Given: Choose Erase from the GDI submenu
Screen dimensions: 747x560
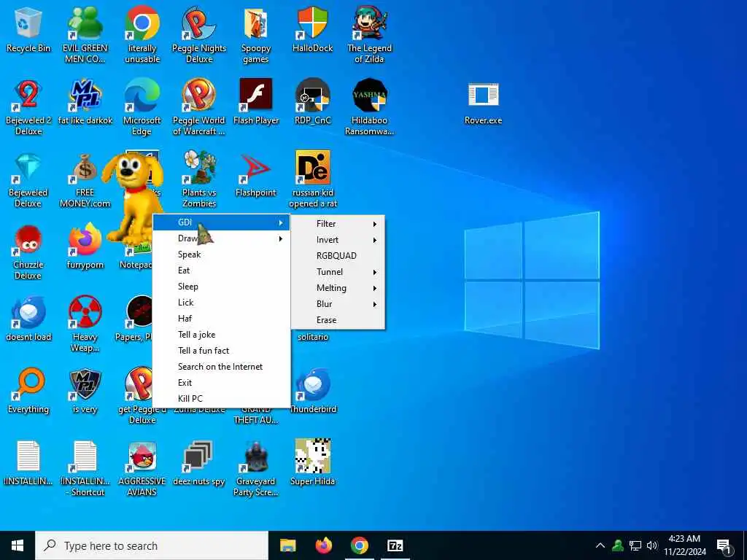Looking at the screenshot, I should (x=338, y=320).
